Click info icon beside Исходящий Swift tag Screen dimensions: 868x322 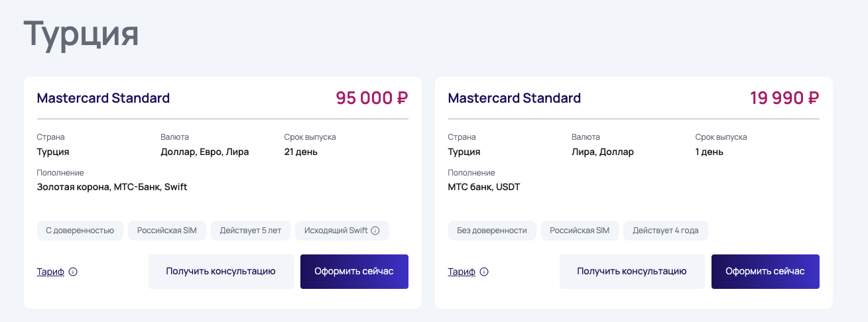pyautogui.click(x=375, y=231)
